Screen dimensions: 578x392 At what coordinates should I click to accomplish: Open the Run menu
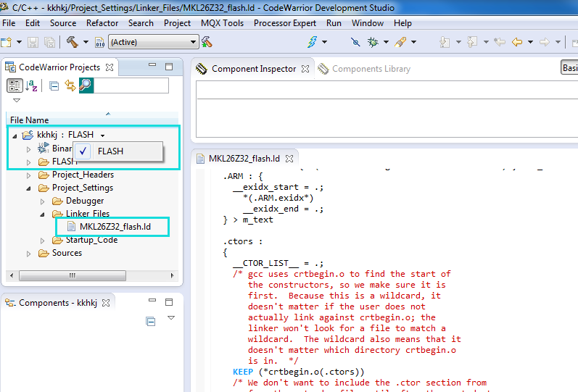tap(334, 23)
